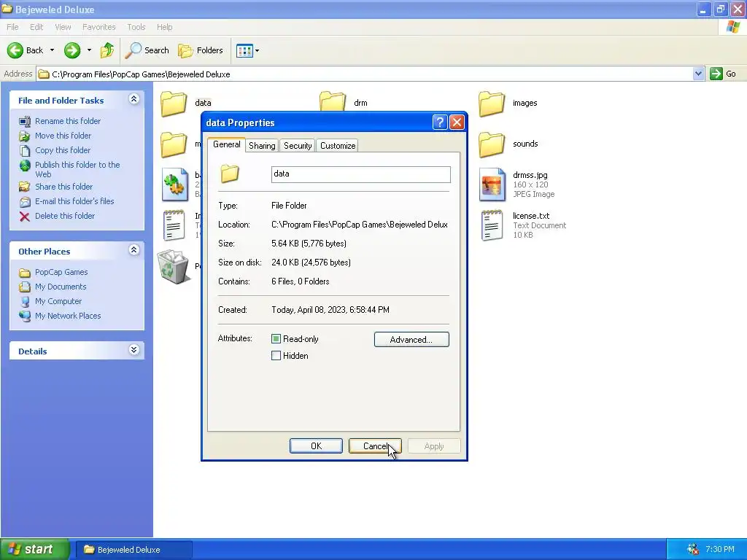Click the Bejeweled Deluxe taskbar button
747x560 pixels.
[x=134, y=550]
